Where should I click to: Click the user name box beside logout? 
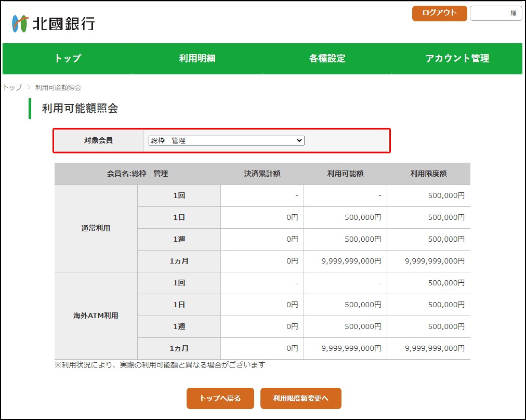(495, 14)
